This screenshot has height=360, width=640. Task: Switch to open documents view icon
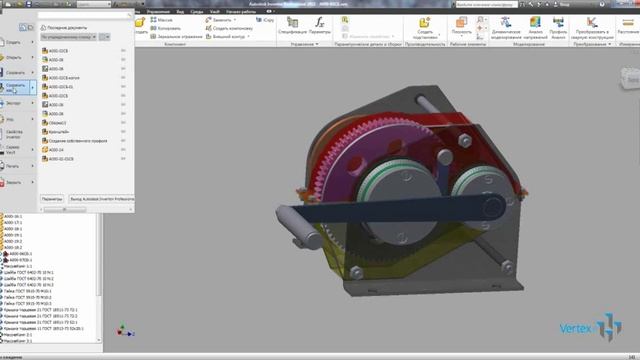point(30,27)
